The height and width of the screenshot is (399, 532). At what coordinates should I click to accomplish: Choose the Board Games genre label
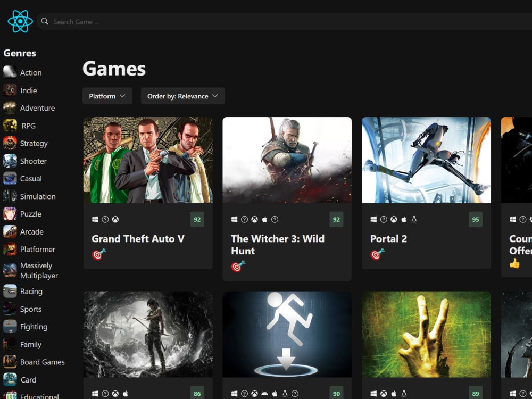(x=43, y=362)
